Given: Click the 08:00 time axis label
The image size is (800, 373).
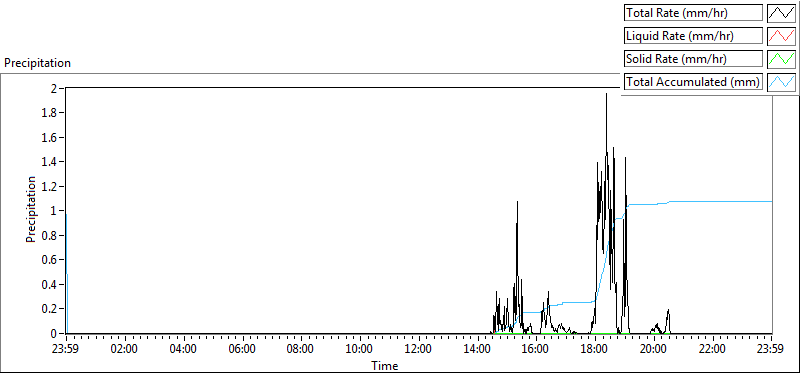Looking at the screenshot, I should pyautogui.click(x=301, y=350).
